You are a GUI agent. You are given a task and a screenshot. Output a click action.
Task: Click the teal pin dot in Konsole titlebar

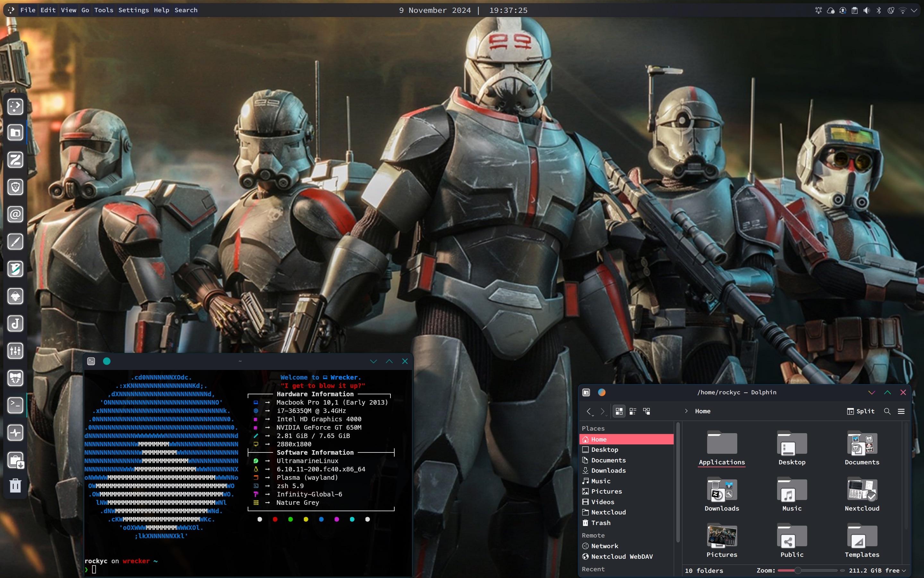coord(107,361)
